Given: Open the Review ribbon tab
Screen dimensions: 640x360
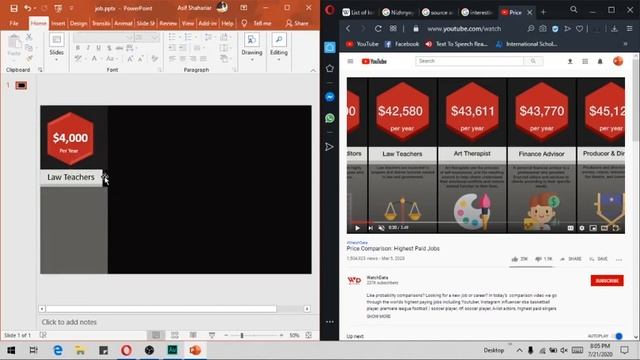Looking at the screenshot, I should pos(168,23).
